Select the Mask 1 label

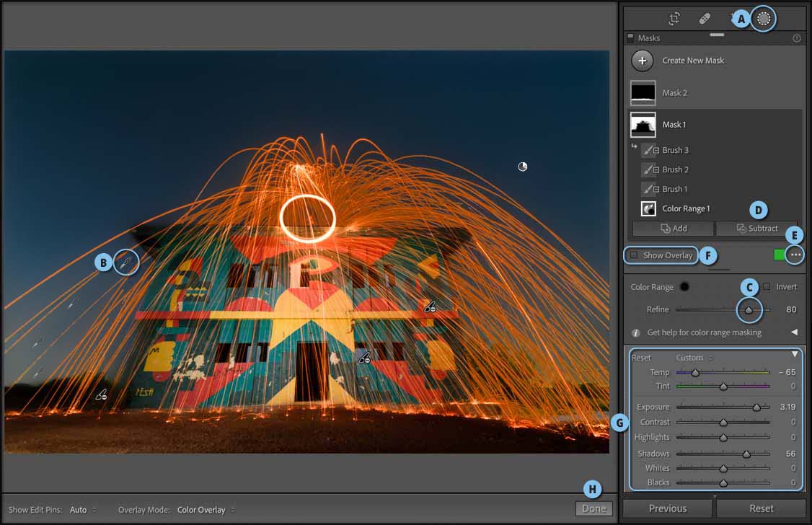point(674,125)
